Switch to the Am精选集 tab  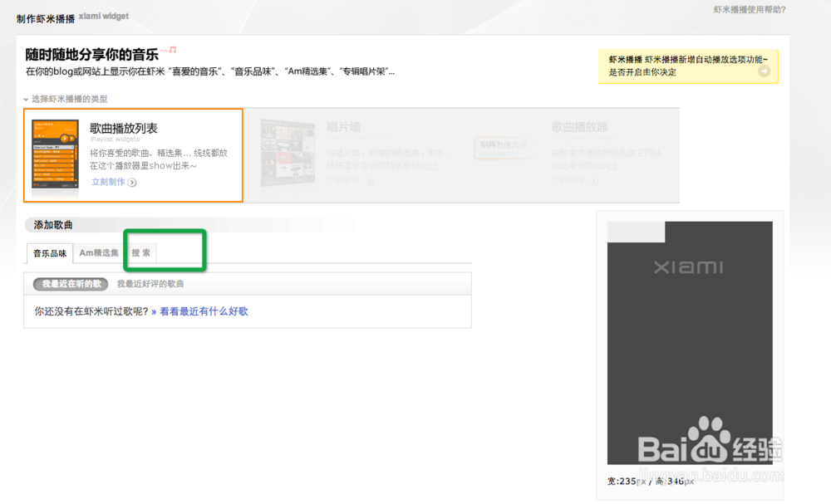99,253
